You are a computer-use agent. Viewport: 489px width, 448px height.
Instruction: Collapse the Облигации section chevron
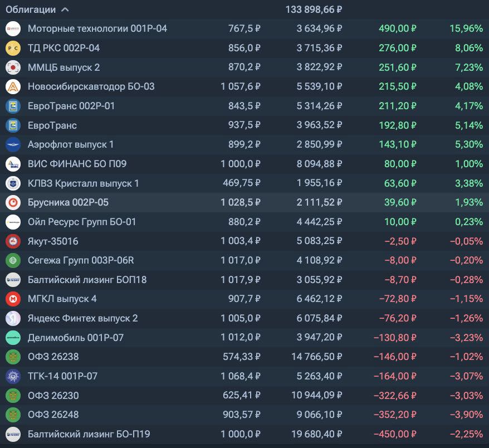[65, 9]
